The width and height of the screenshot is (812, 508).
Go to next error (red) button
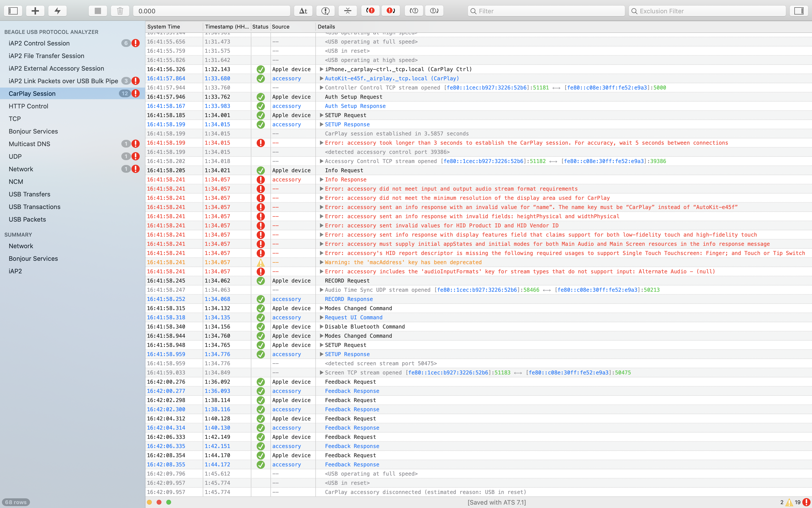(391, 11)
